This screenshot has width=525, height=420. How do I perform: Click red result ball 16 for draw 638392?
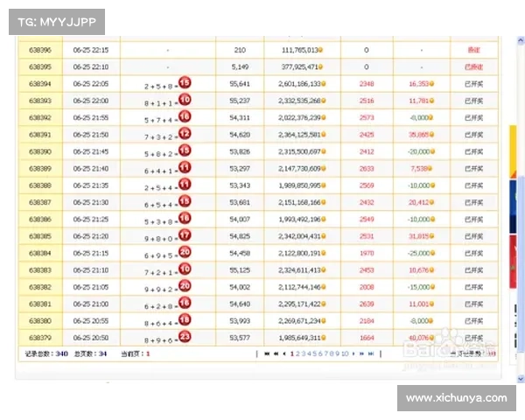click(x=185, y=116)
